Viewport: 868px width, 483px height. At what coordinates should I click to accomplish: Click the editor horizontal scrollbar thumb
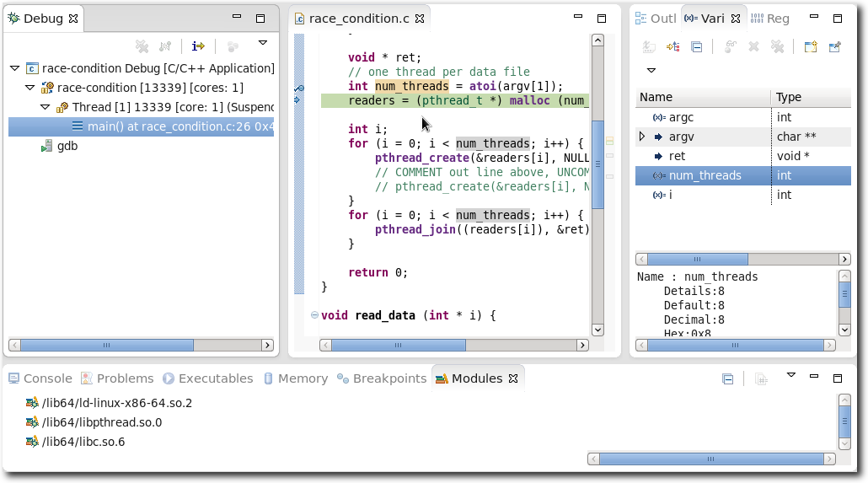click(x=398, y=345)
